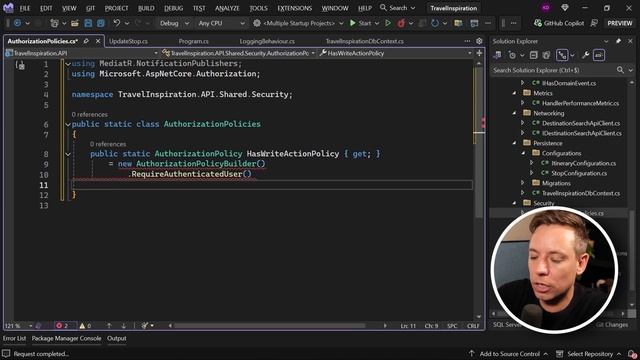This screenshot has height=360, width=640.
Task: Collapse the HasWriteActionPolicy property code block
Action: 68,154
